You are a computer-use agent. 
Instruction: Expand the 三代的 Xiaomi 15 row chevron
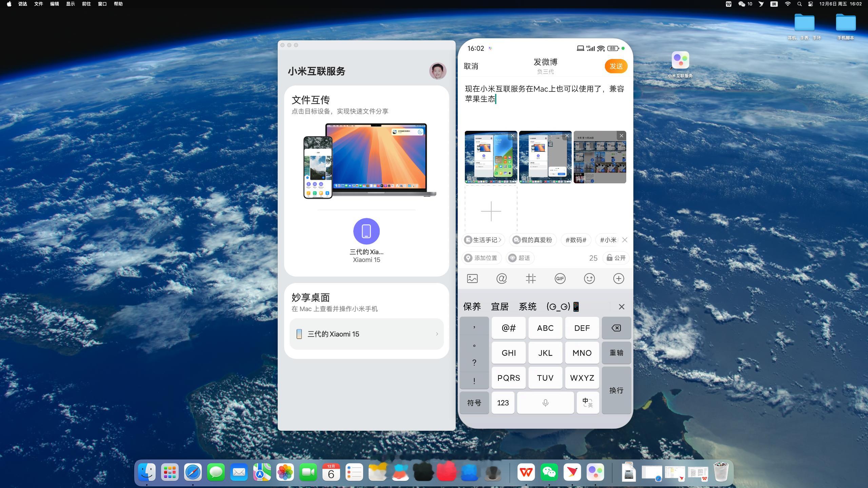[x=437, y=334]
